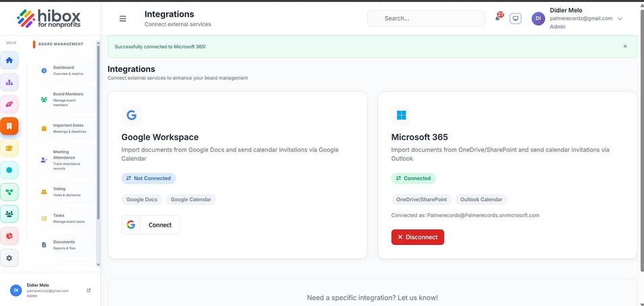Click the Google Docs tag
Viewport: 644px width, 306px height.
point(142,200)
